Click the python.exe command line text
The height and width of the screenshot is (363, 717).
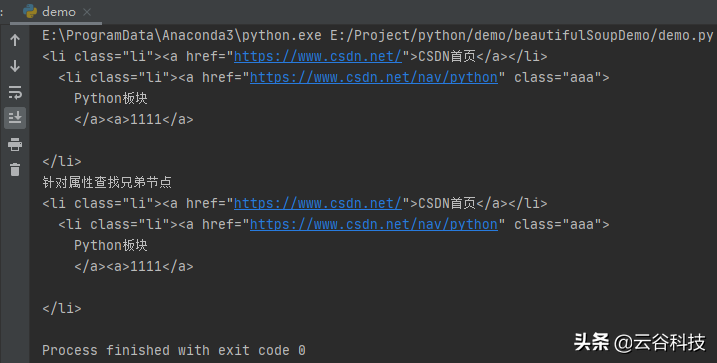(x=377, y=35)
